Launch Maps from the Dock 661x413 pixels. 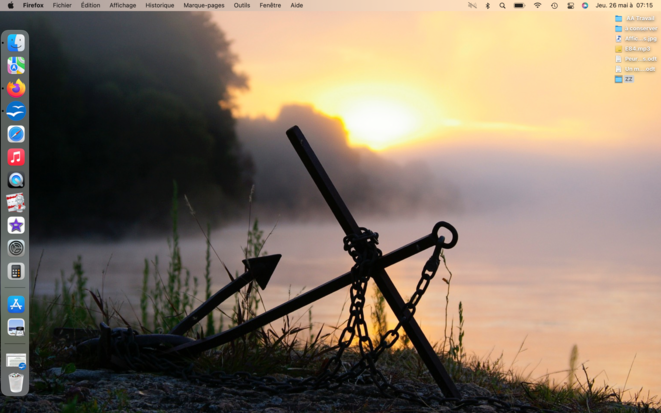16,65
